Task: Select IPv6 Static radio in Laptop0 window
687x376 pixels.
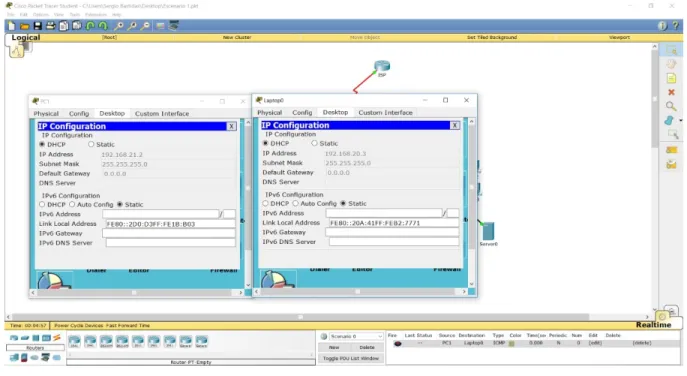Action: 343,203
